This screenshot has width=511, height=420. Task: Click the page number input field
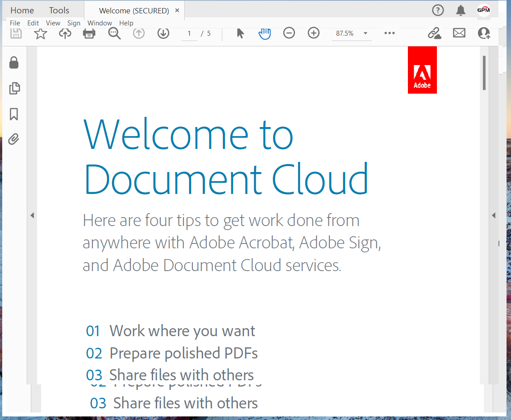click(x=189, y=33)
